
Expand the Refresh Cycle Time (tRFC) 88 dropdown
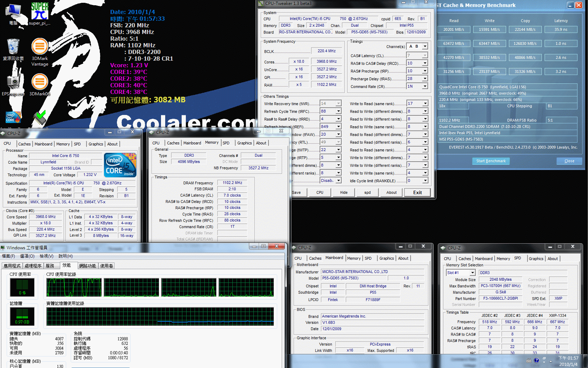point(338,111)
